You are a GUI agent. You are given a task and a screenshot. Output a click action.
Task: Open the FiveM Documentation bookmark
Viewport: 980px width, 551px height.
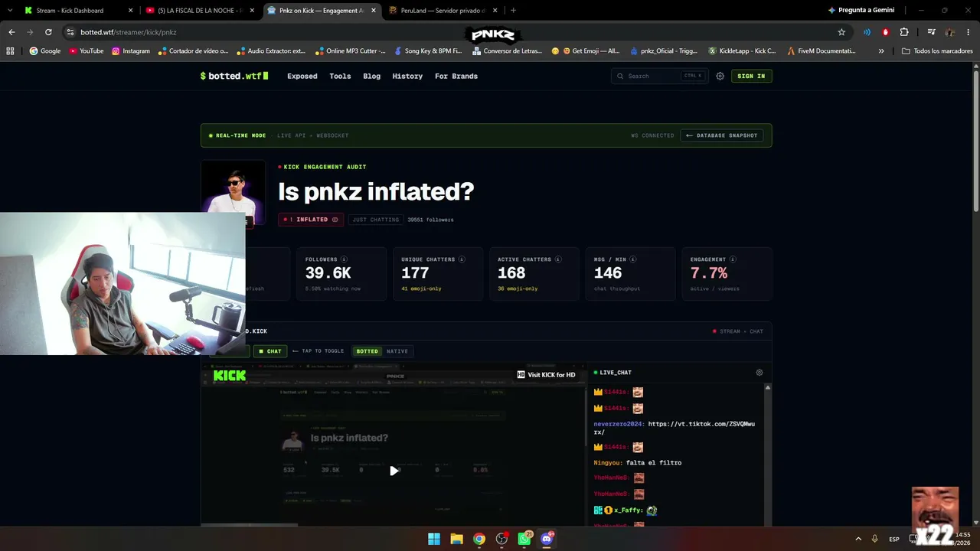(821, 51)
